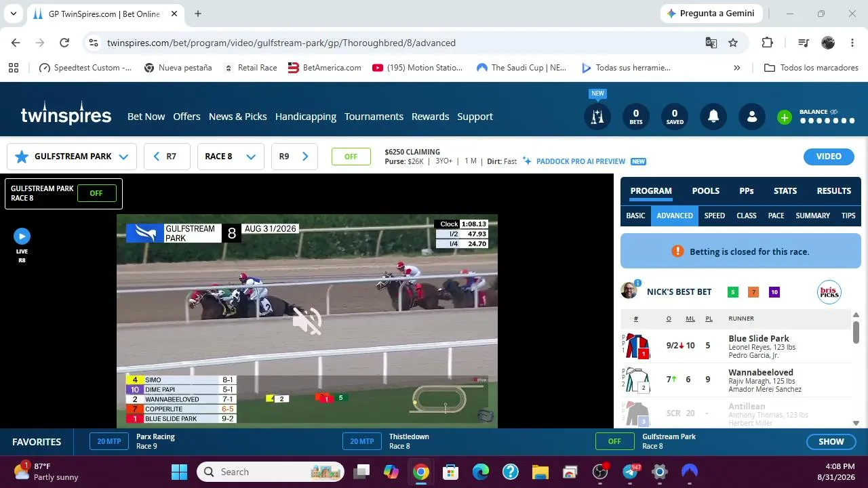868x488 pixels.
Task: Select the CLASS program view
Action: (747, 216)
